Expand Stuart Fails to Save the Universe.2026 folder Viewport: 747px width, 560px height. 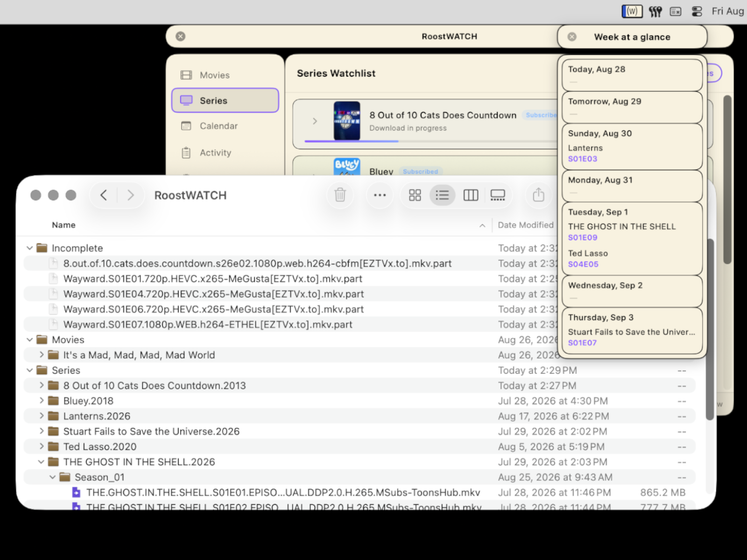tap(42, 431)
